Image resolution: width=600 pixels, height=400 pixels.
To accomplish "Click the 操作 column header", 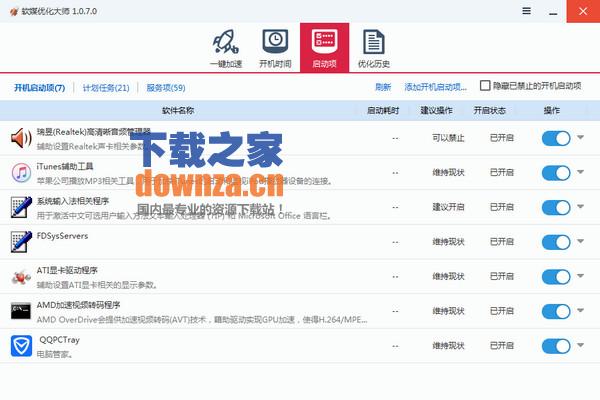I will (x=551, y=111).
